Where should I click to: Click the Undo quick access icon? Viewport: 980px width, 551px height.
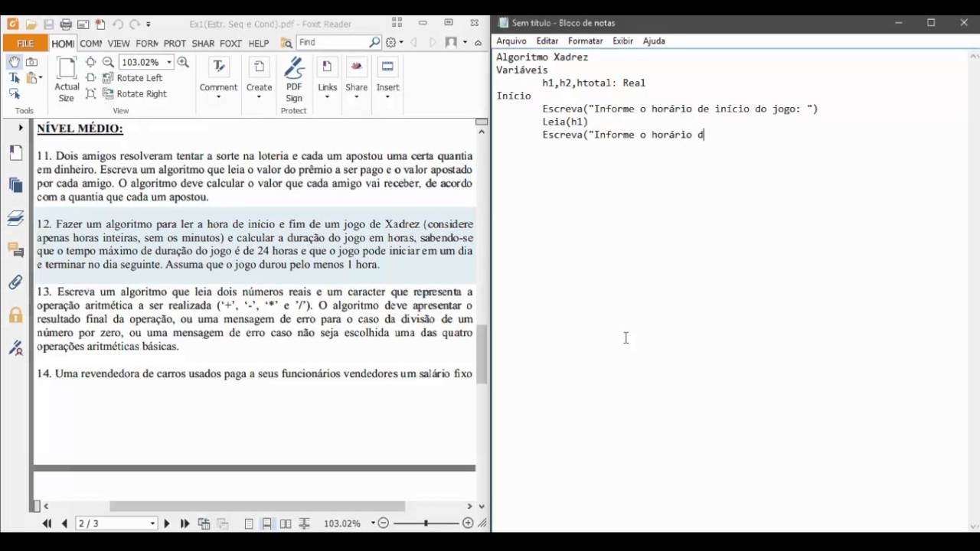(116, 24)
